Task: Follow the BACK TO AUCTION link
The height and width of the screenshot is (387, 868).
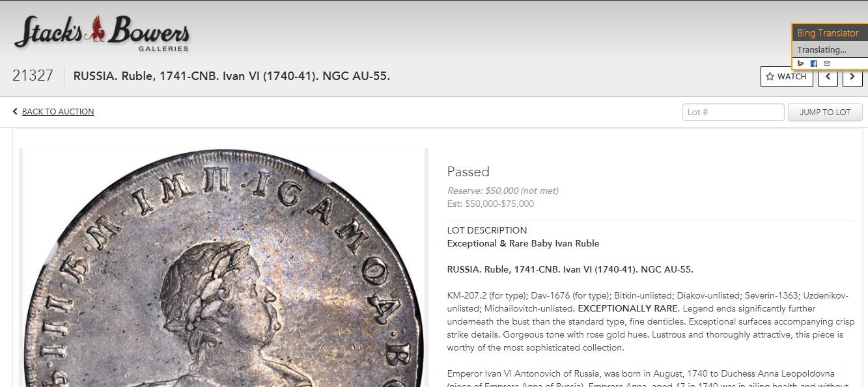Action: click(x=58, y=112)
